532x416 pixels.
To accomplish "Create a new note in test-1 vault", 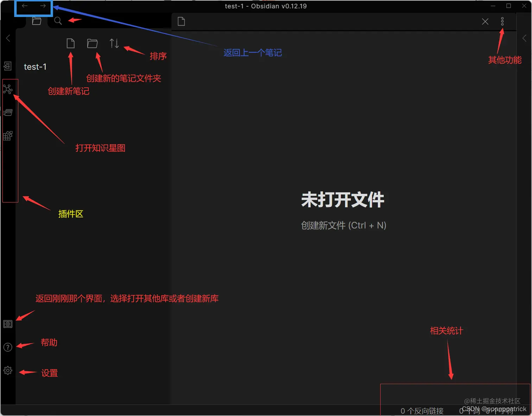I will (x=70, y=43).
